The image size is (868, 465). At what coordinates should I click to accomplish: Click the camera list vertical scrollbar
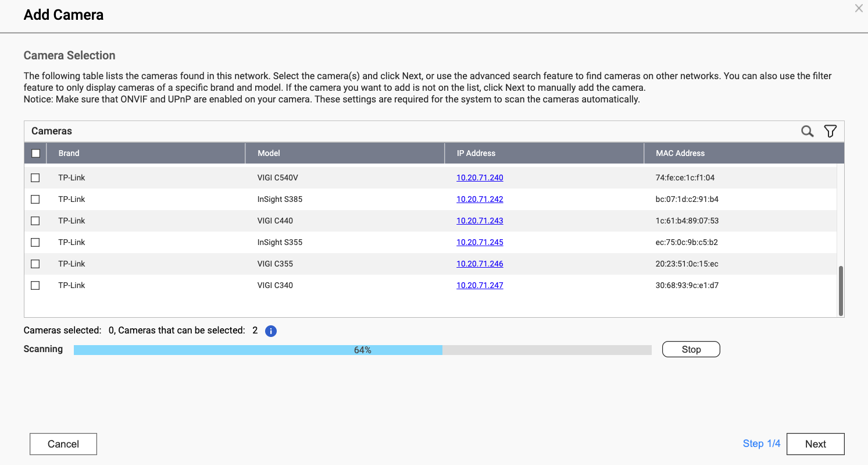pos(840,291)
